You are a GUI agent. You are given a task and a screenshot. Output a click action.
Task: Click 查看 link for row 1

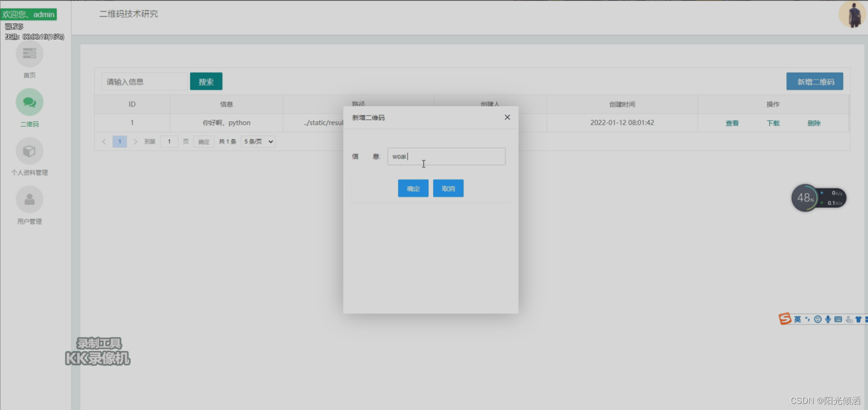(732, 123)
